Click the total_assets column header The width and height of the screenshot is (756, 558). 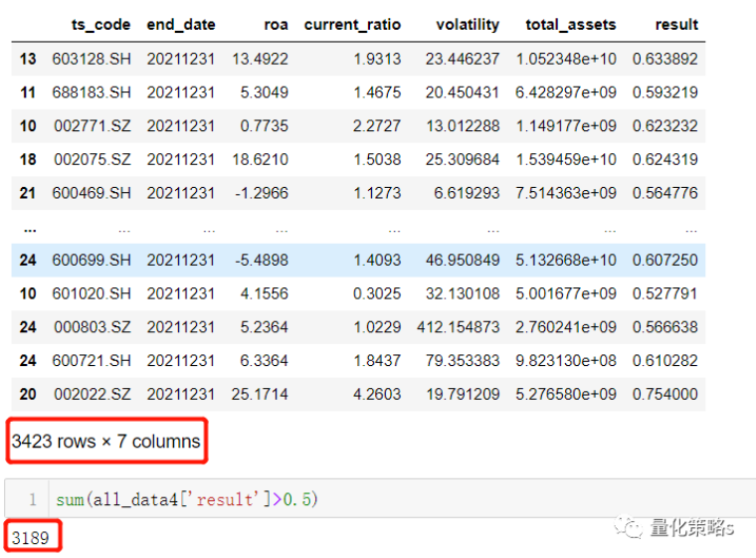(571, 25)
